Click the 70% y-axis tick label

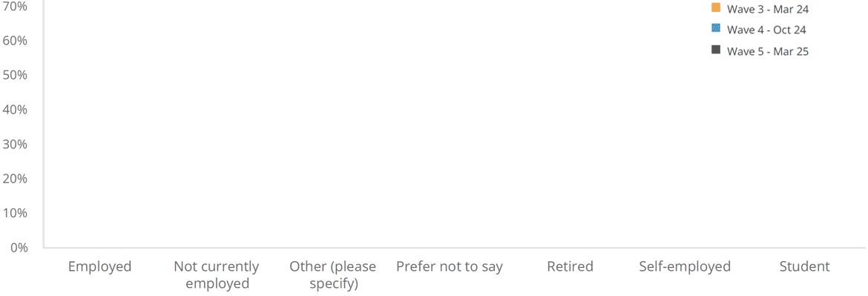point(15,7)
